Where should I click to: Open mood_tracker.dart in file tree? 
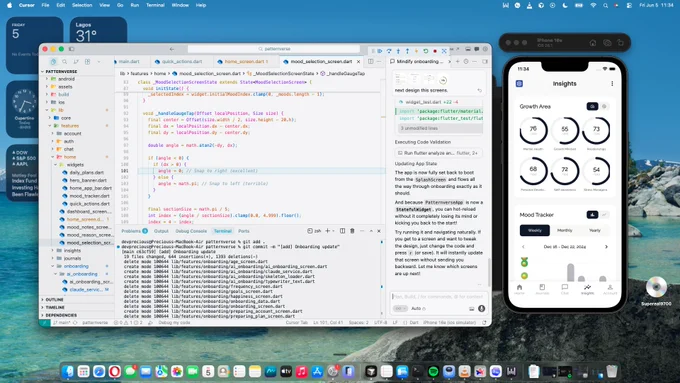pos(89,196)
